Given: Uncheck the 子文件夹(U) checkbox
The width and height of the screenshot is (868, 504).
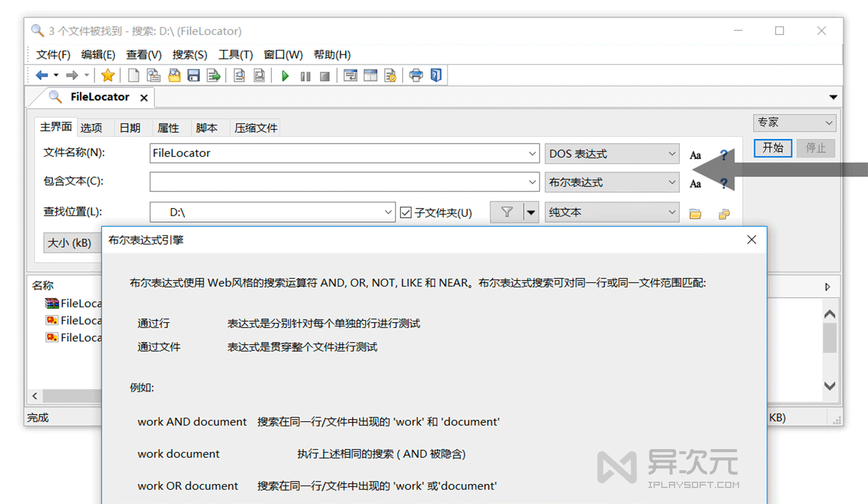Looking at the screenshot, I should point(407,212).
